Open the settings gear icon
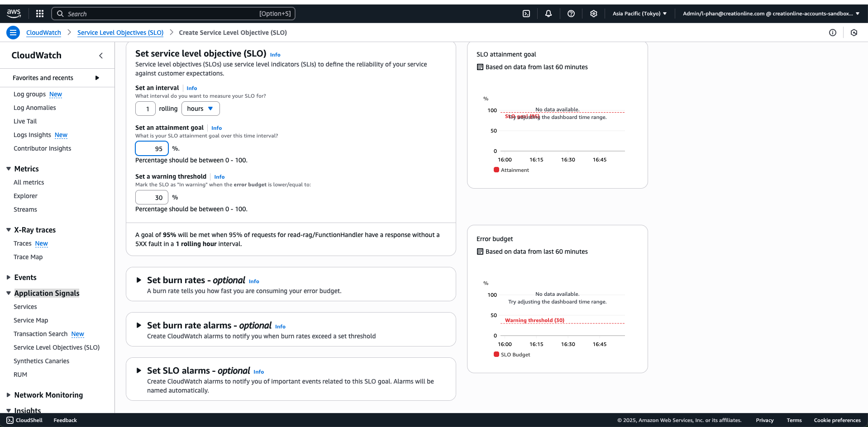This screenshot has height=427, width=868. pos(593,14)
